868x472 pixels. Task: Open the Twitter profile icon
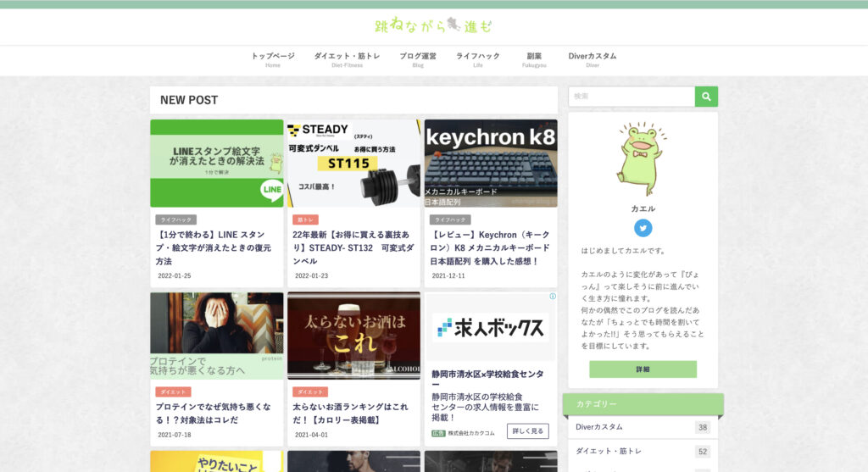(x=643, y=228)
